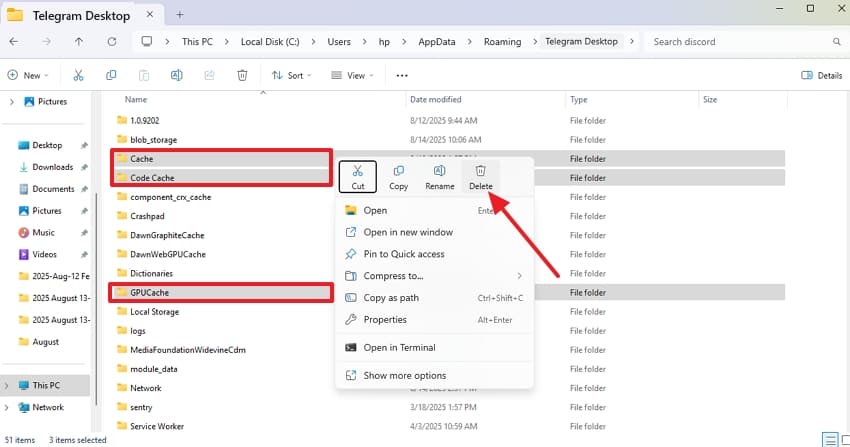
Task: Refresh the folder view
Action: 112,42
